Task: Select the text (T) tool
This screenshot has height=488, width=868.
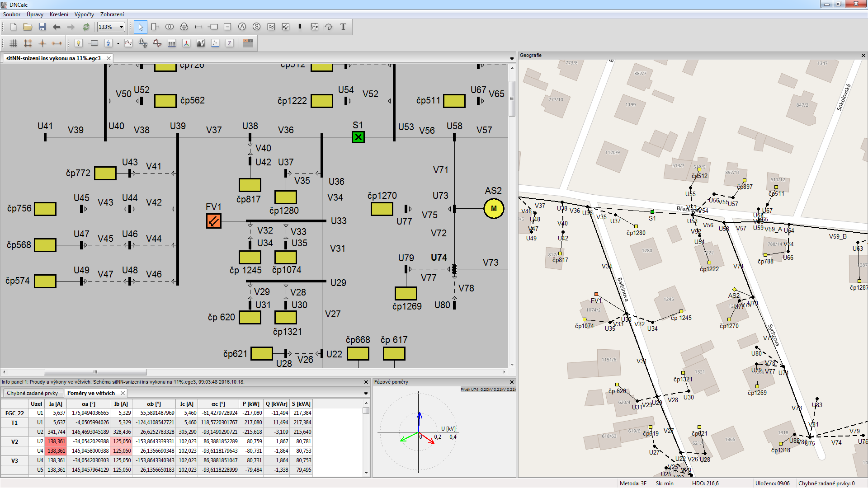Action: point(343,27)
